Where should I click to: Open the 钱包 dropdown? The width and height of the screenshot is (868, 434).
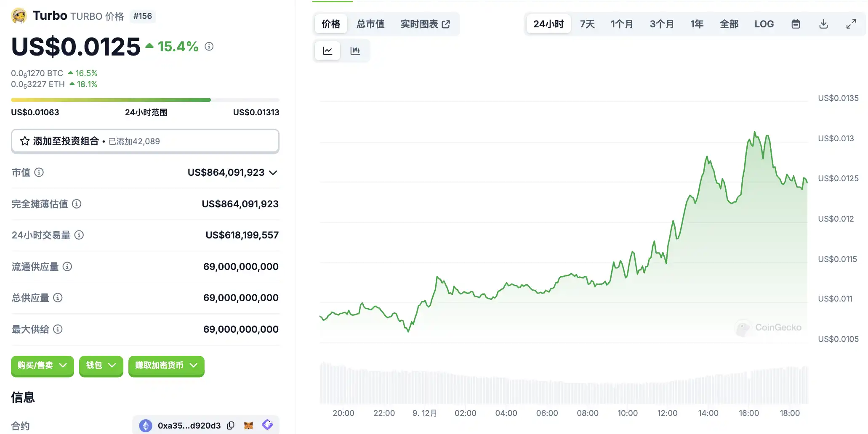point(101,365)
